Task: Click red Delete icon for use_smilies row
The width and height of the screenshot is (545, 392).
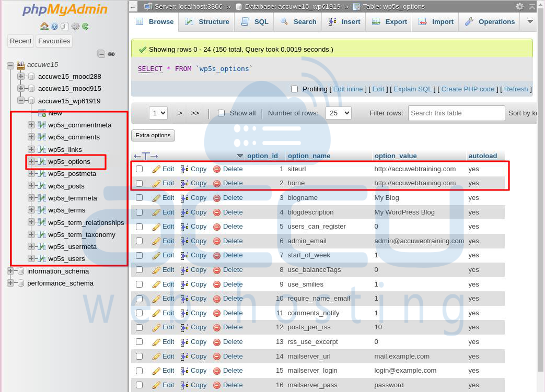Action: pos(217,284)
